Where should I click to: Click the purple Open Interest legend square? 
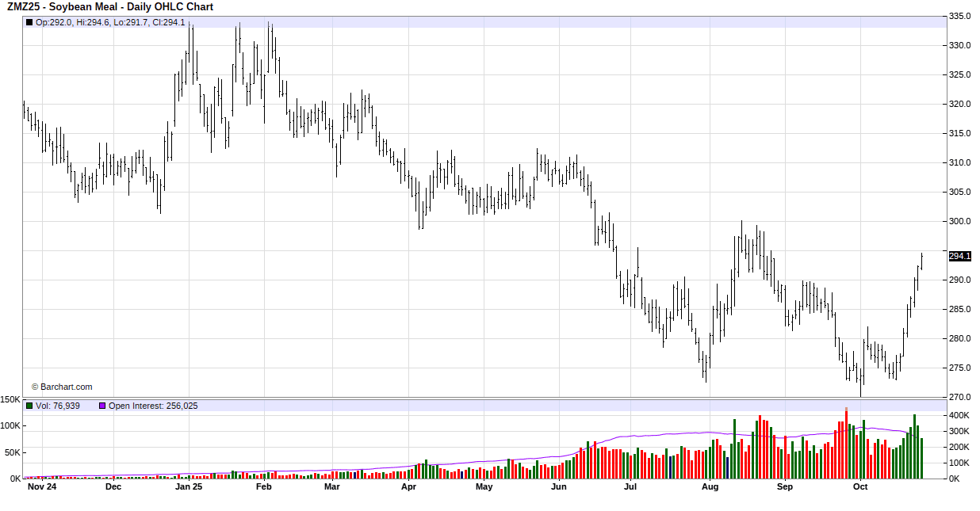[101, 406]
